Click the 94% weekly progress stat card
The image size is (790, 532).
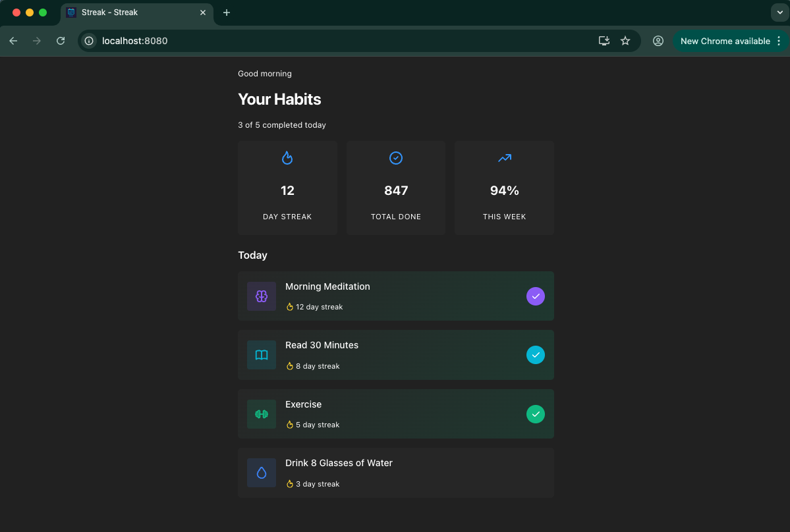click(x=504, y=188)
